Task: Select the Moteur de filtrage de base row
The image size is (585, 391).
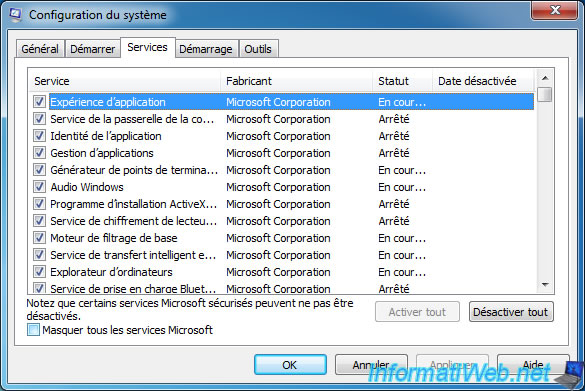Action: coord(284,238)
